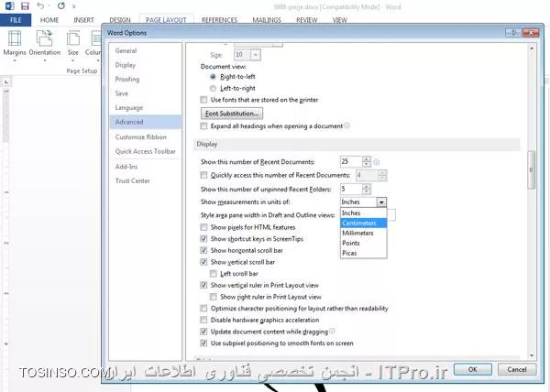Screen dimensions: 550x392
Task: Switch to REVIEW ribbon tab
Action: tap(306, 20)
